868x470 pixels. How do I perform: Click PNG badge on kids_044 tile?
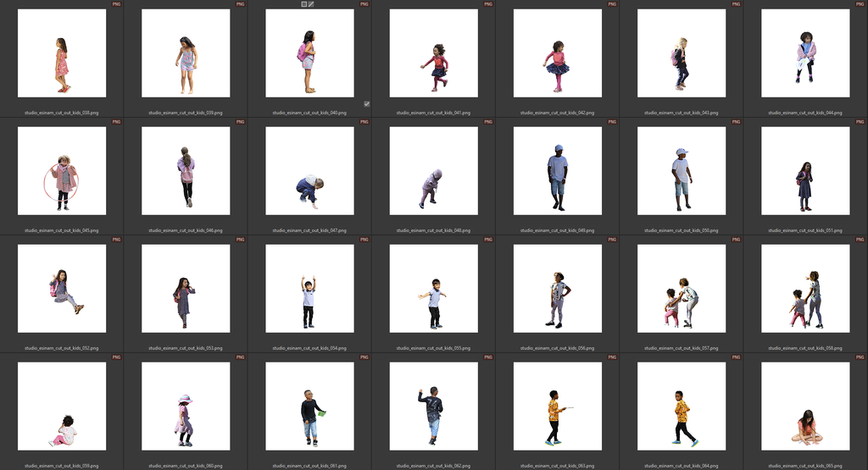coord(860,4)
